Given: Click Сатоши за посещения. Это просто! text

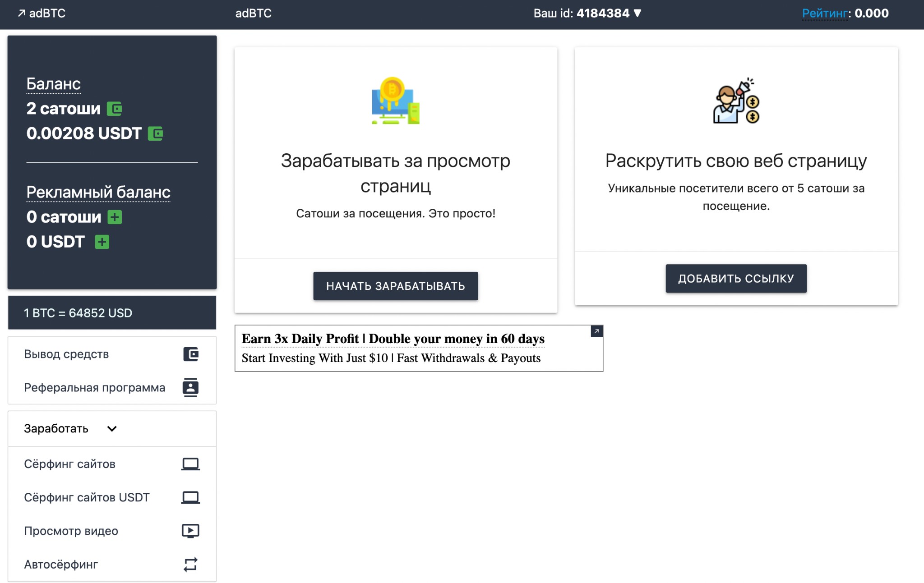Looking at the screenshot, I should pos(396,213).
